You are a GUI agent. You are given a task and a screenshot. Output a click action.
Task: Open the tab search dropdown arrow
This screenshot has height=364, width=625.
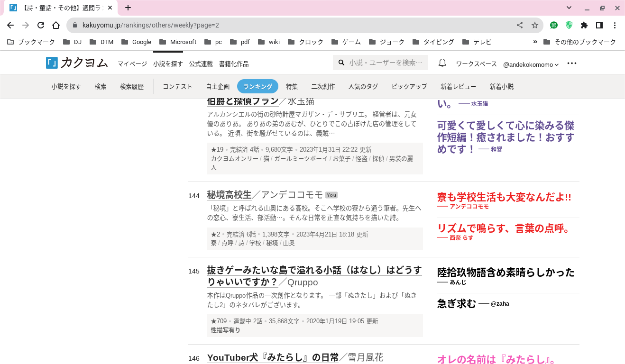569,8
